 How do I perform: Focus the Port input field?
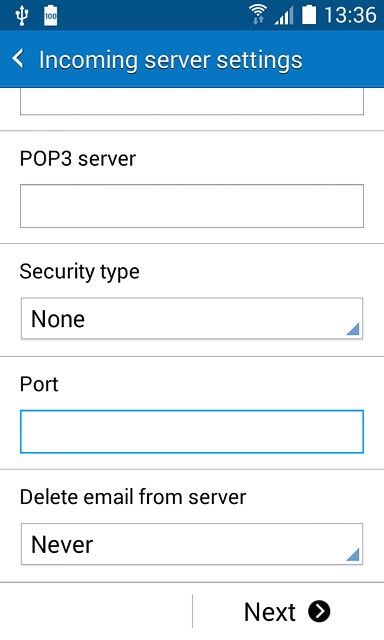click(192, 432)
